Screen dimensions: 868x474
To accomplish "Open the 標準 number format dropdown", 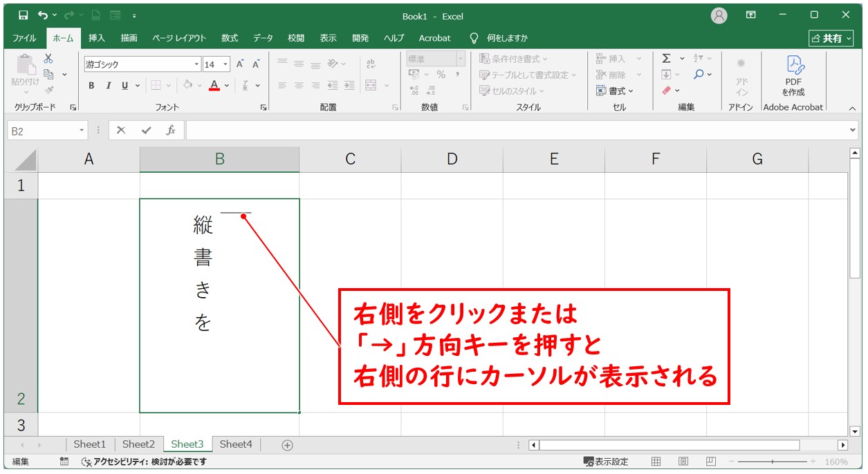I will (460, 59).
